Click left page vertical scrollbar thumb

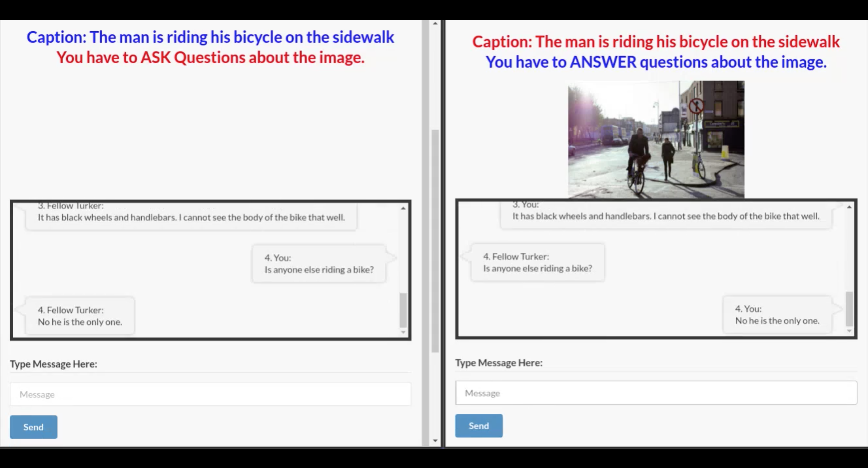pyautogui.click(x=435, y=241)
